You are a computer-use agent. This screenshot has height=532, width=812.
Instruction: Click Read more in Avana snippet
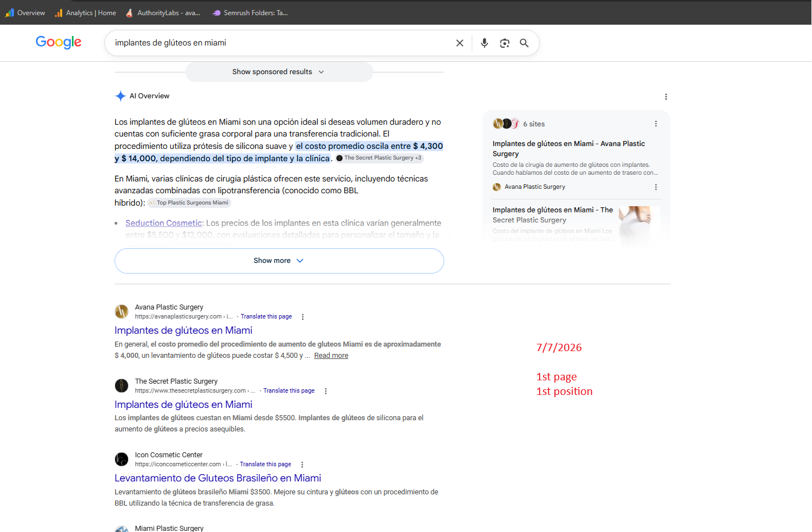tap(331, 356)
